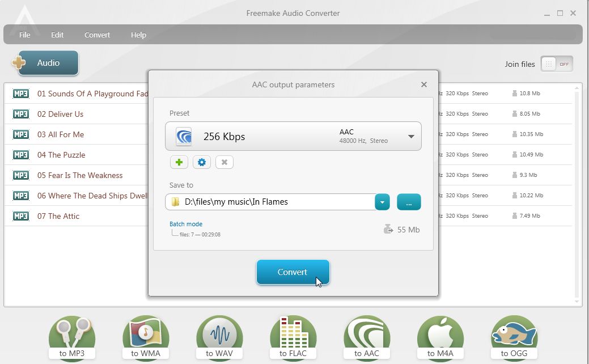Click the to AAC format icon
The height and width of the screenshot is (364, 589).
[x=367, y=338]
